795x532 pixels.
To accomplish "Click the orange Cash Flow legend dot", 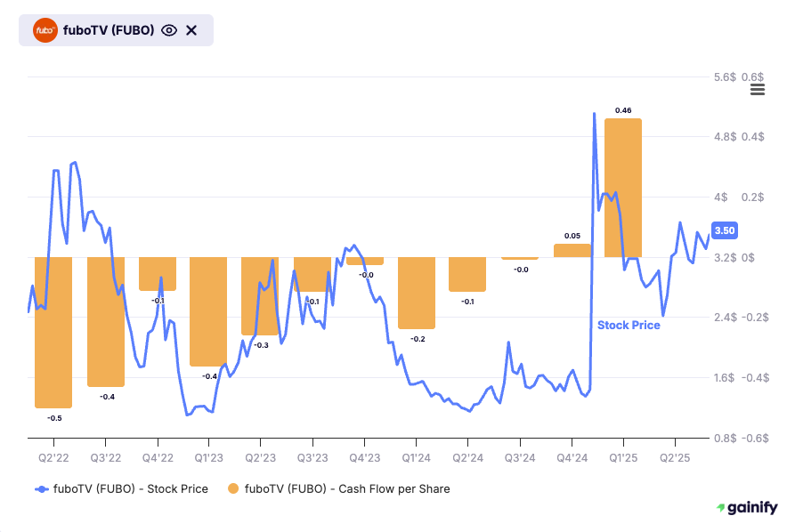I will click(233, 489).
